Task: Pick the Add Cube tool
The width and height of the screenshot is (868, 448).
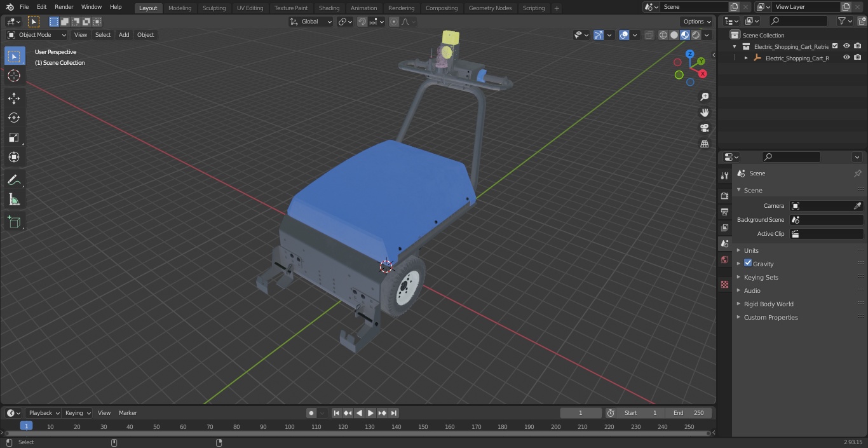Action: pos(14,222)
